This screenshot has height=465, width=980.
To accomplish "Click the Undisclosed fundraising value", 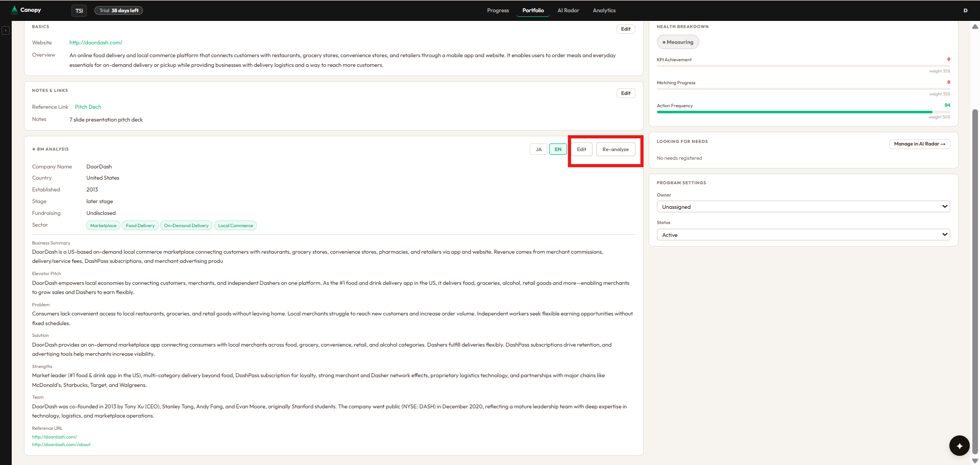I will (101, 213).
